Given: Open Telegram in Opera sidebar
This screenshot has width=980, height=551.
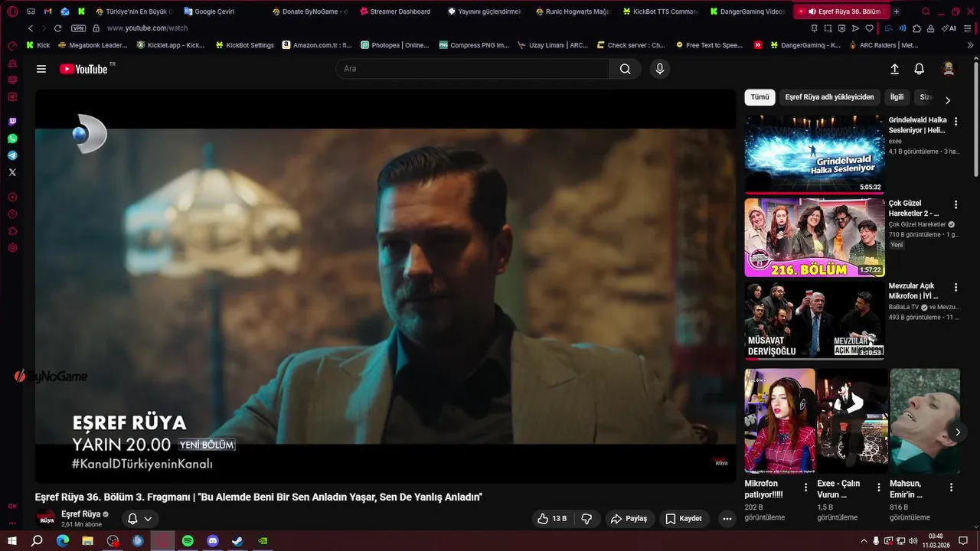Looking at the screenshot, I should 12,155.
